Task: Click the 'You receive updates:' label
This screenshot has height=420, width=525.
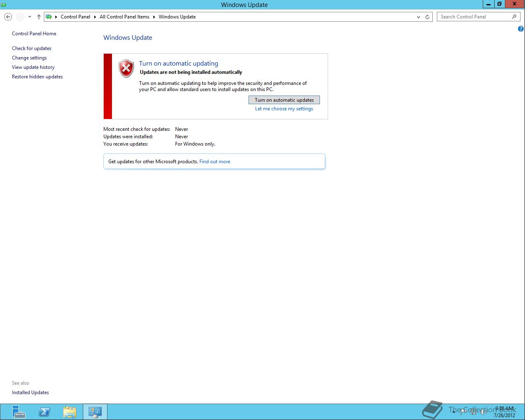Action: 126,144
